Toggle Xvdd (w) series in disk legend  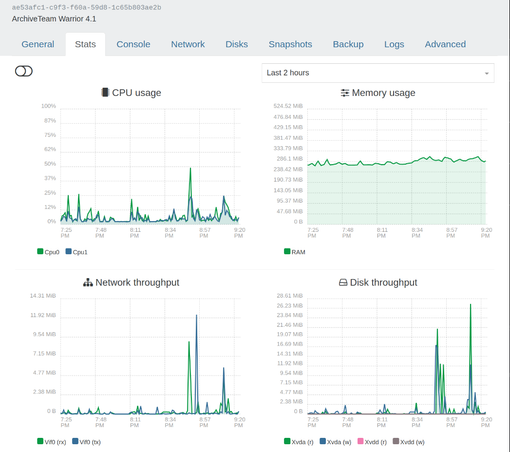409,442
